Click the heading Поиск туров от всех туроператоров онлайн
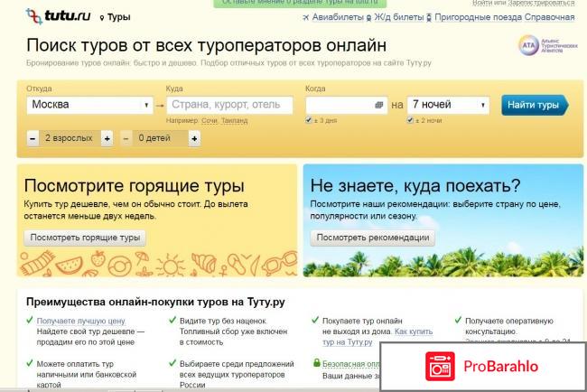The image size is (587, 392). 206,45
